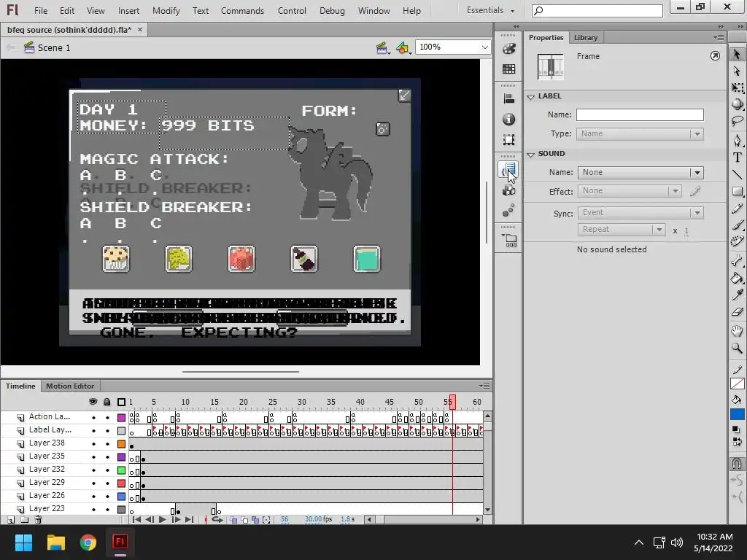The width and height of the screenshot is (747, 560).
Task: Select the Paint Bucket tool
Action: pos(737,278)
